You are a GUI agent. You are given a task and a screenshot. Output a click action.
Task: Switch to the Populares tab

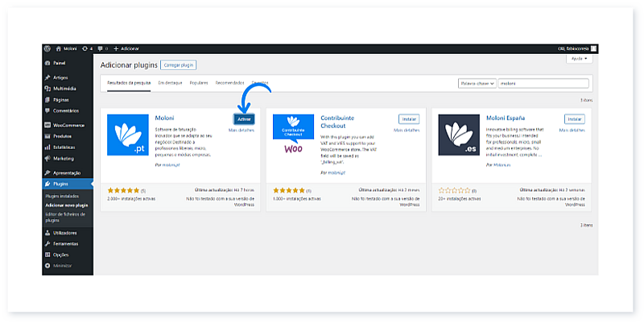[x=199, y=83]
